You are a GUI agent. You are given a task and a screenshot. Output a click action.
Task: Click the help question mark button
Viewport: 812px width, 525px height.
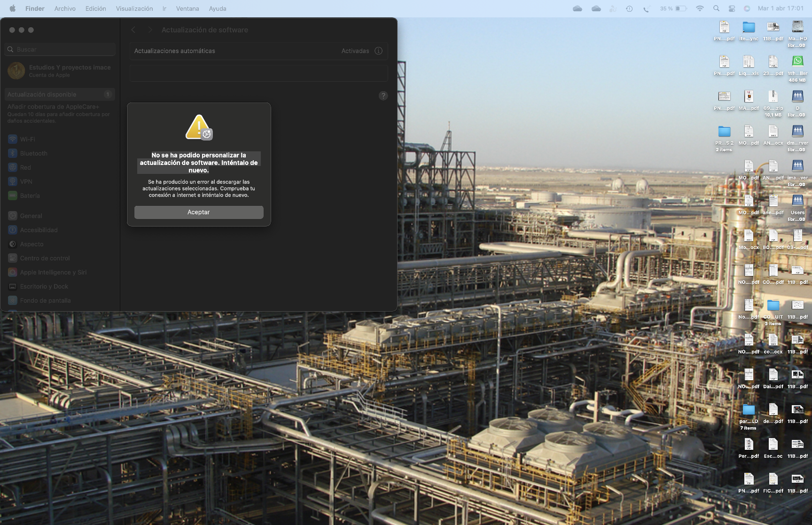tap(383, 96)
